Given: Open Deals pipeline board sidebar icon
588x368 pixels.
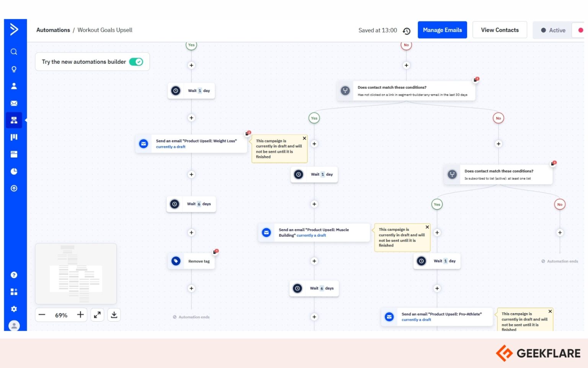Looking at the screenshot, I should click(x=14, y=137).
